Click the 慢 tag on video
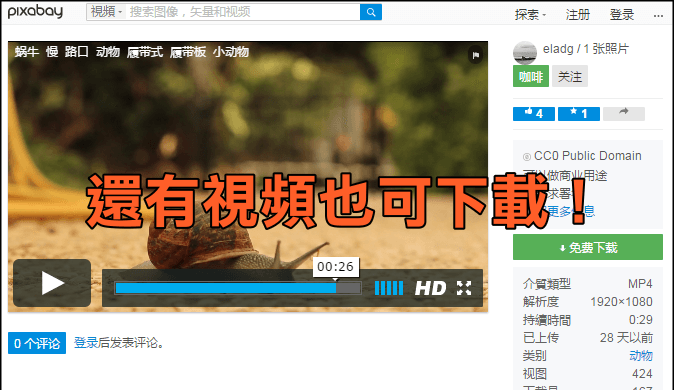 pos(52,52)
